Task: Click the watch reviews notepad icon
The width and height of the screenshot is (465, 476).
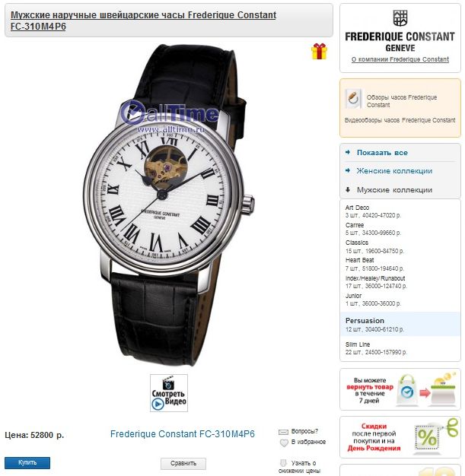Action: (353, 99)
